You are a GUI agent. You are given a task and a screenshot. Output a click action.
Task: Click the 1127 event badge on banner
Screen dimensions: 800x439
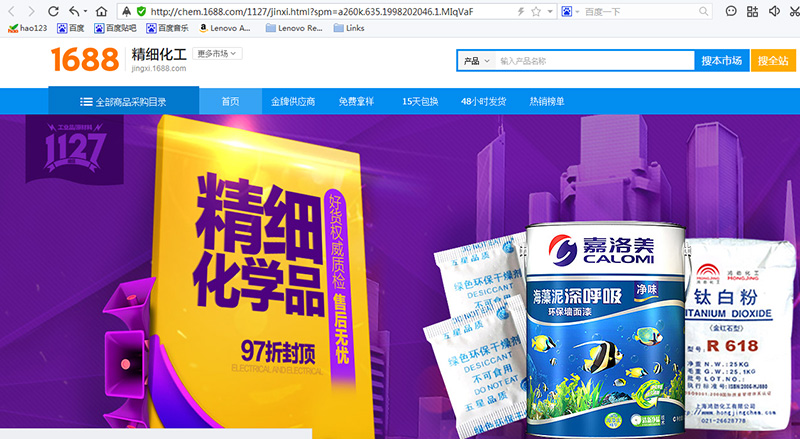point(74,149)
